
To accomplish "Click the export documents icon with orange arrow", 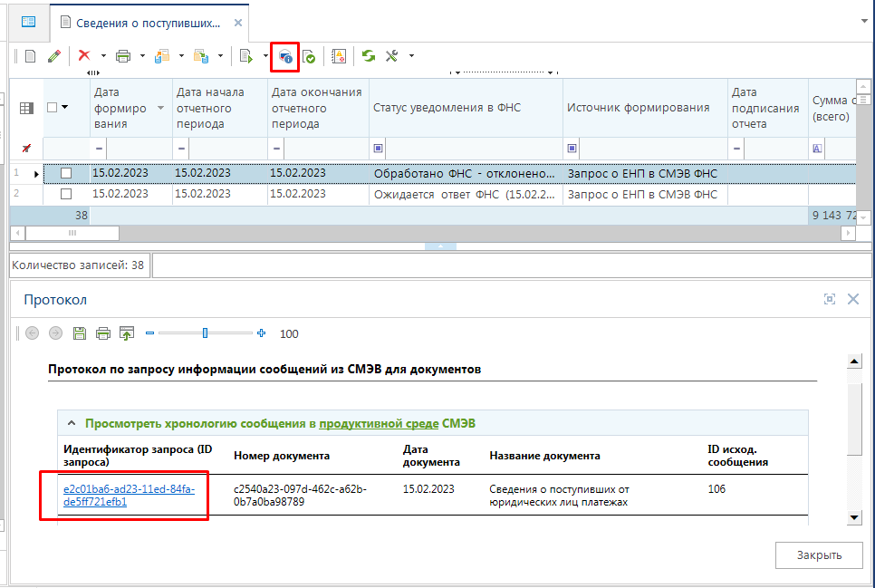I will point(162,56).
